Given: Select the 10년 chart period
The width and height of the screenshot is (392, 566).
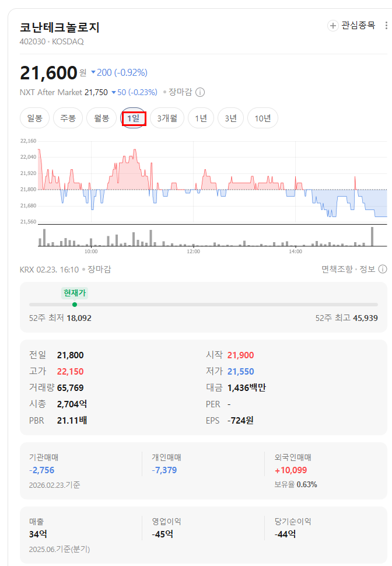Looking at the screenshot, I should [262, 118].
